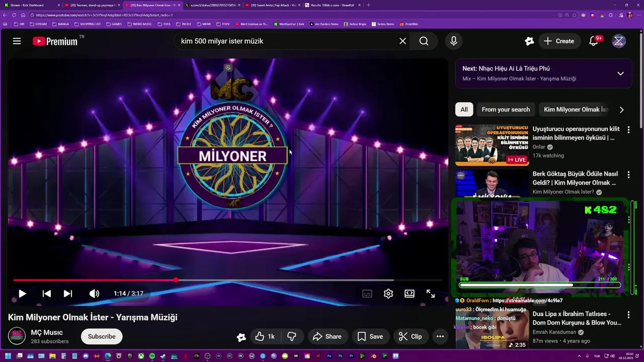The image size is (644, 362).
Task: Like the video with thumbs up
Action: point(265,336)
